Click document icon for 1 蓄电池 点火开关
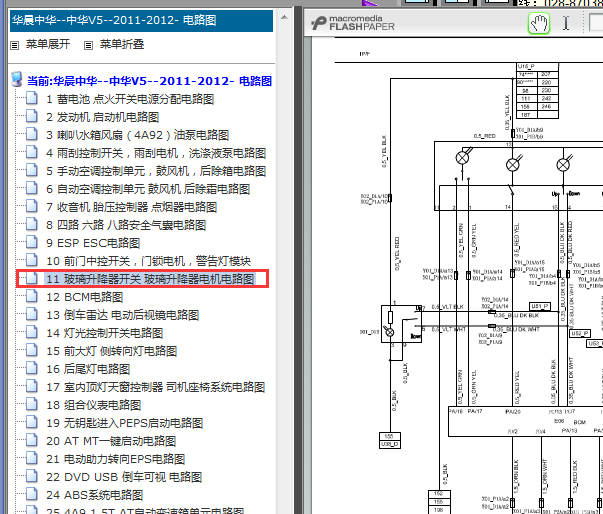This screenshot has height=514, width=603. point(32,98)
